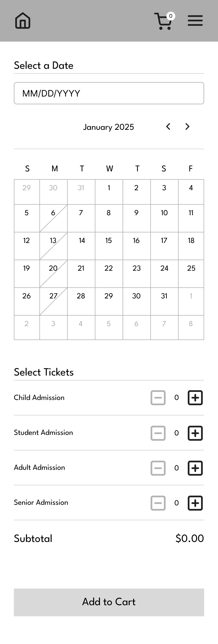Screen dimensions: 218x644
Task: Remove one Senior Admission ticket
Action: point(158,503)
